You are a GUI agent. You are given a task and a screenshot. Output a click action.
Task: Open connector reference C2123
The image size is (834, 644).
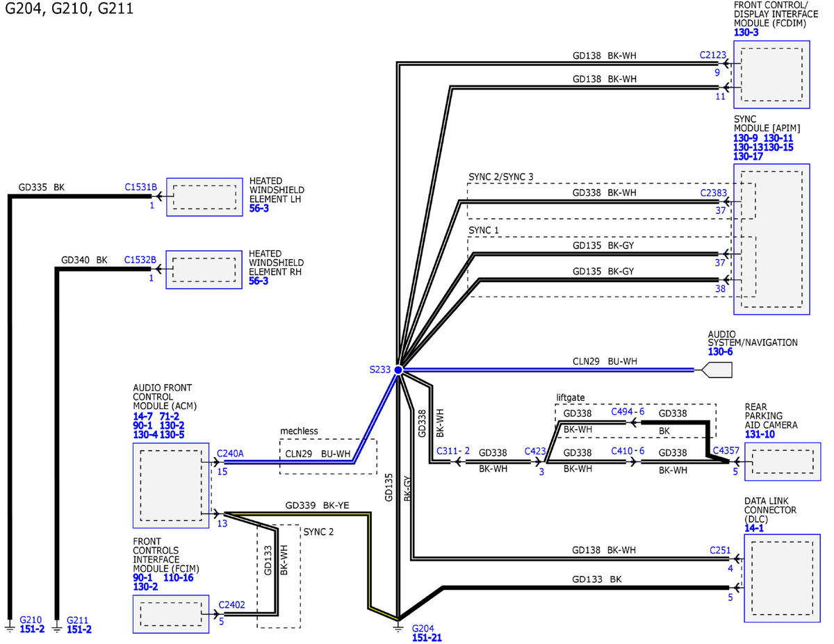point(714,54)
